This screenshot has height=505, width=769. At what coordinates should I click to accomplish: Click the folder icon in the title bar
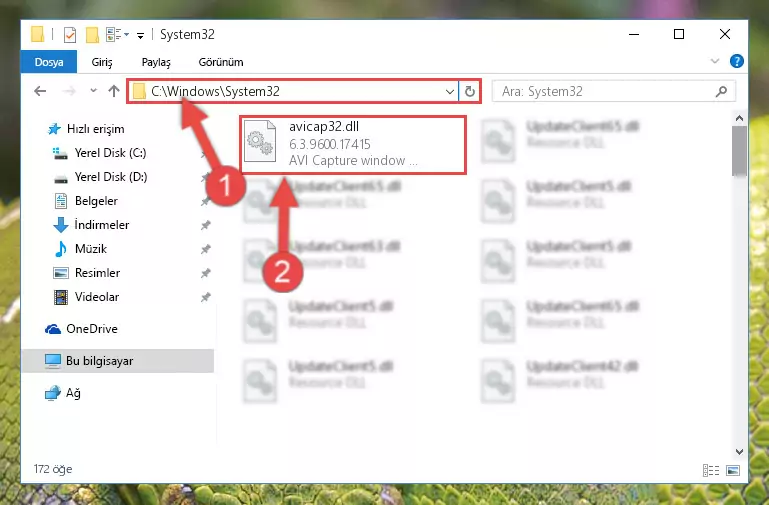pyautogui.click(x=37, y=35)
